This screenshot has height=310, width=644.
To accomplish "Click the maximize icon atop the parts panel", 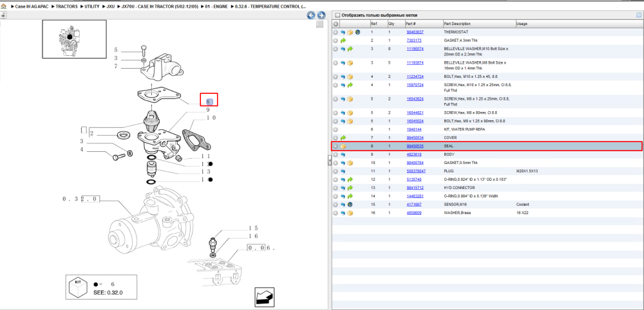I will click(x=639, y=15).
